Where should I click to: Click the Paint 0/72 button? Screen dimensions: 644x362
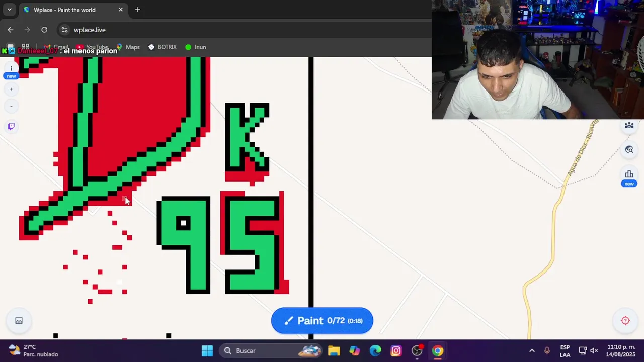[322, 321]
